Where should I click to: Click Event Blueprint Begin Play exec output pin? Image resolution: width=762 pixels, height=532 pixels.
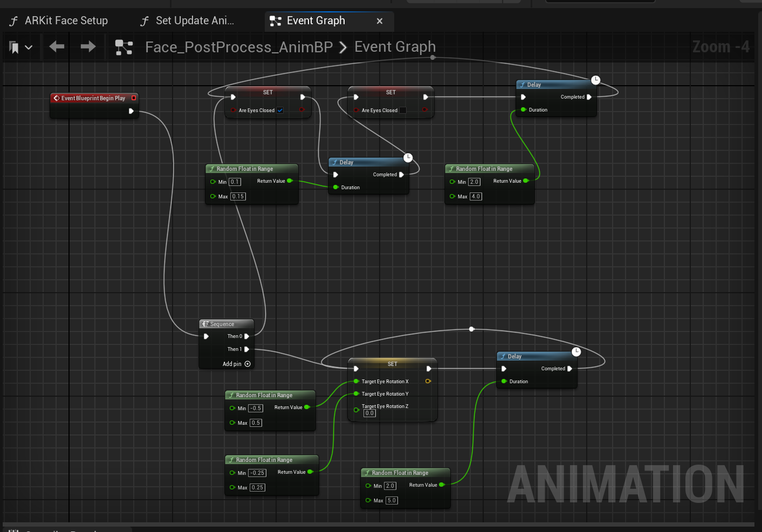[131, 111]
